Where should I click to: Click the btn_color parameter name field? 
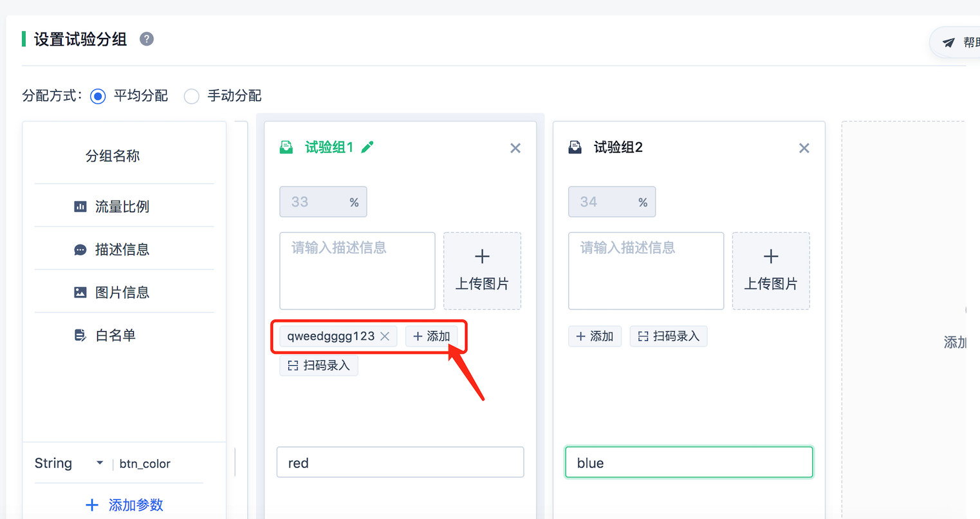coord(161,464)
